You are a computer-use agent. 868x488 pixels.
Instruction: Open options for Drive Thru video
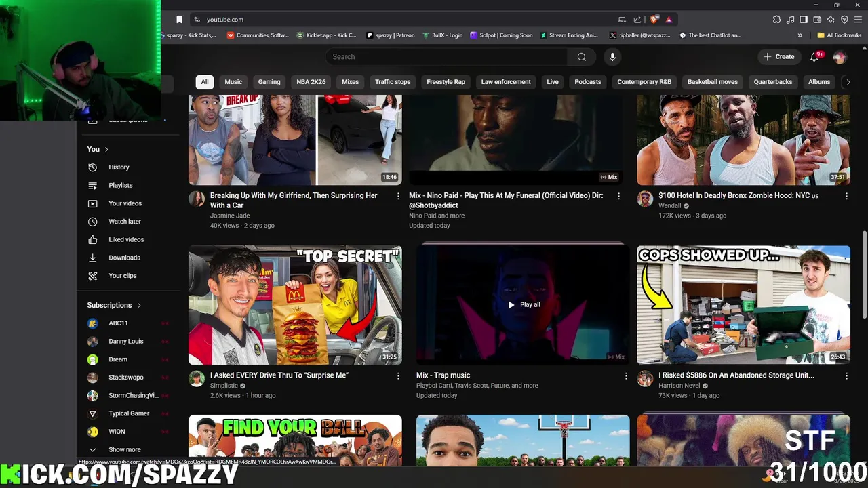tap(398, 375)
